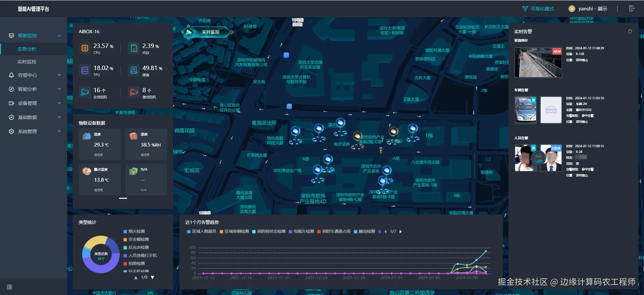Viewport: 644px width, 295px height.
Task: Collapse the 智能监控 menu chevron
Action: [x=59, y=36]
